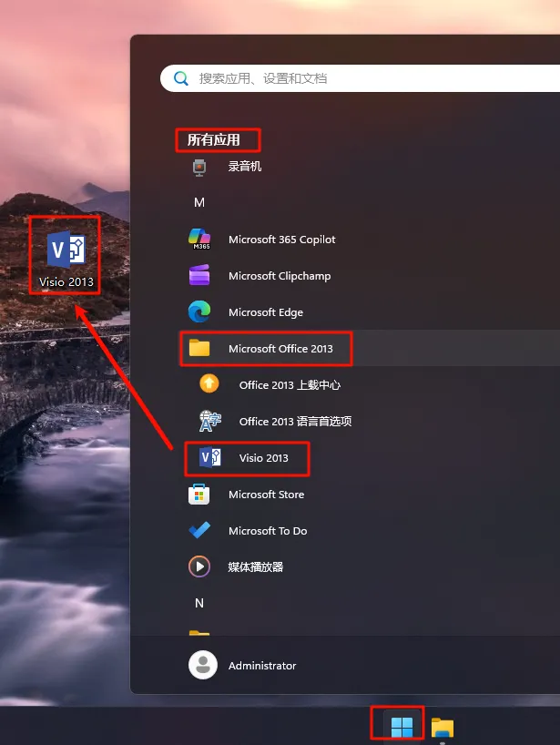This screenshot has width=560, height=745.
Task: Jump to letter N section header
Action: click(199, 603)
